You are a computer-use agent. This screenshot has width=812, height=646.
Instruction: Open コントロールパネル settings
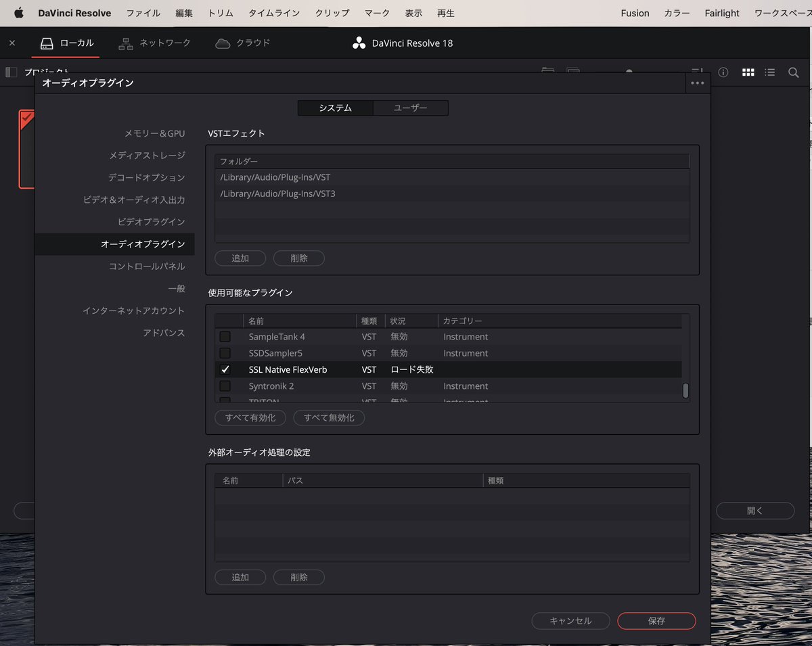147,267
